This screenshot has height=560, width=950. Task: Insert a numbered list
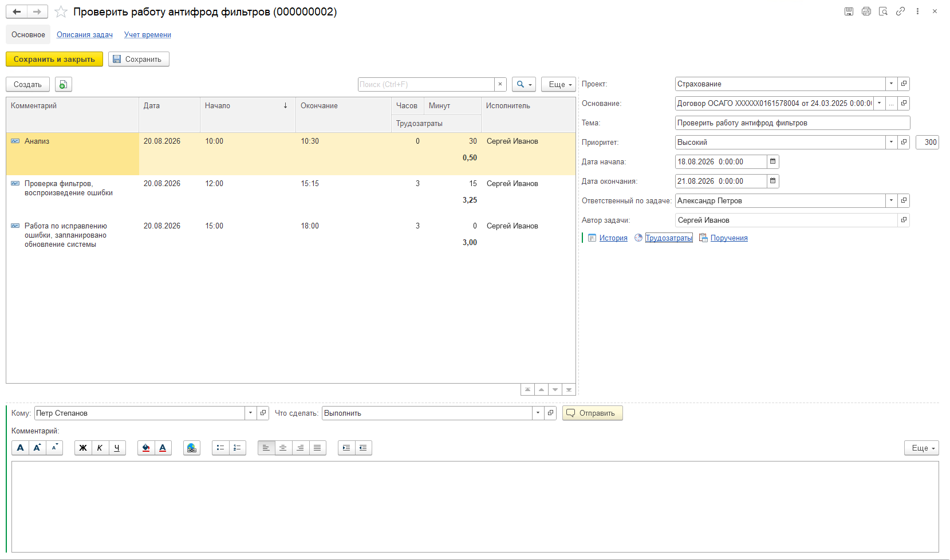(x=237, y=448)
